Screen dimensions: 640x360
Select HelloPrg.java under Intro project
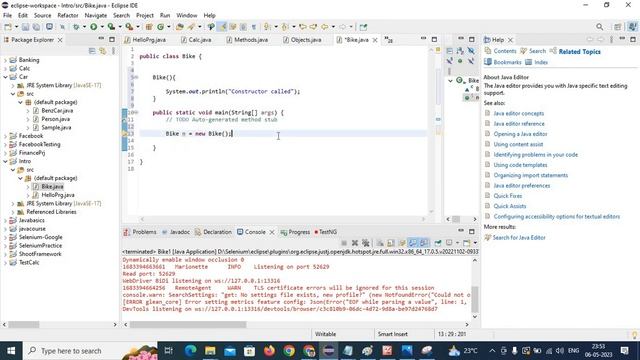(58, 195)
